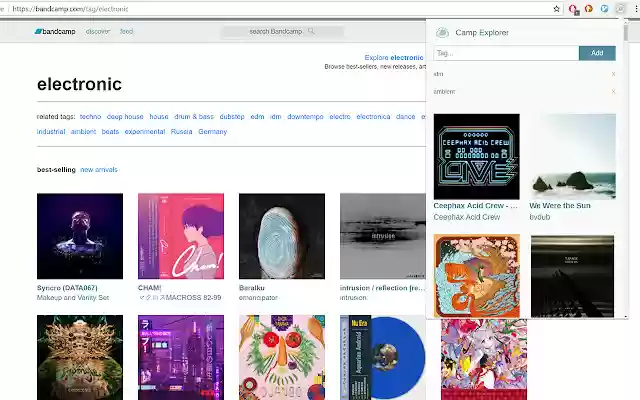Click the Ceephax Acid Crew artist name

[467, 217]
